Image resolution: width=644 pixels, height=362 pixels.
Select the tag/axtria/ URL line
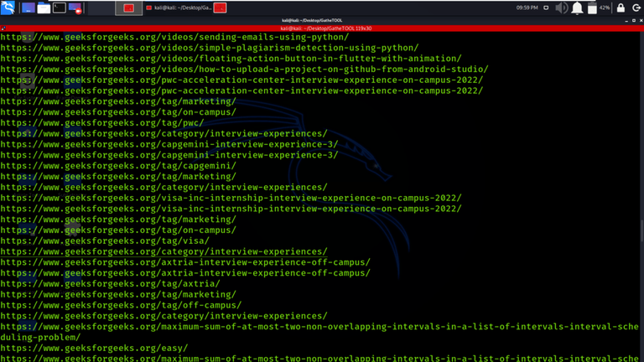110,283
